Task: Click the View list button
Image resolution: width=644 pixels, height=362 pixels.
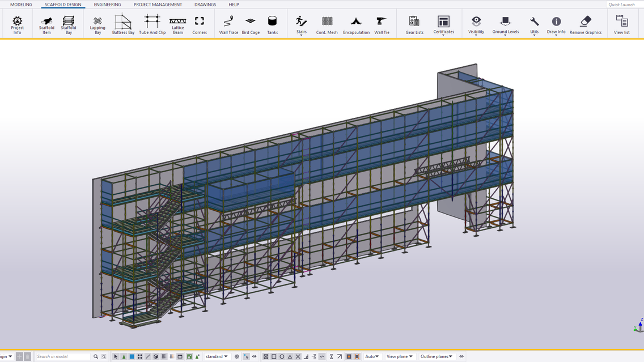Action: [621, 24]
